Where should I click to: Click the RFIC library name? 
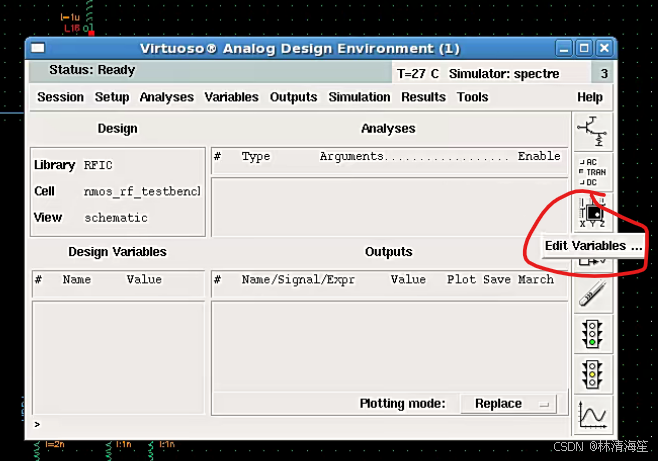click(98, 165)
